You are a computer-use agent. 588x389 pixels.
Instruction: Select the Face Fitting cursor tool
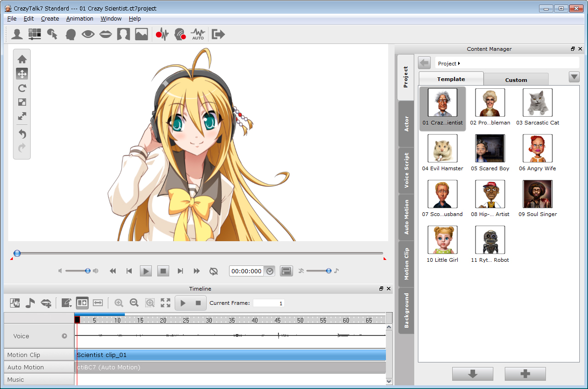(52, 34)
